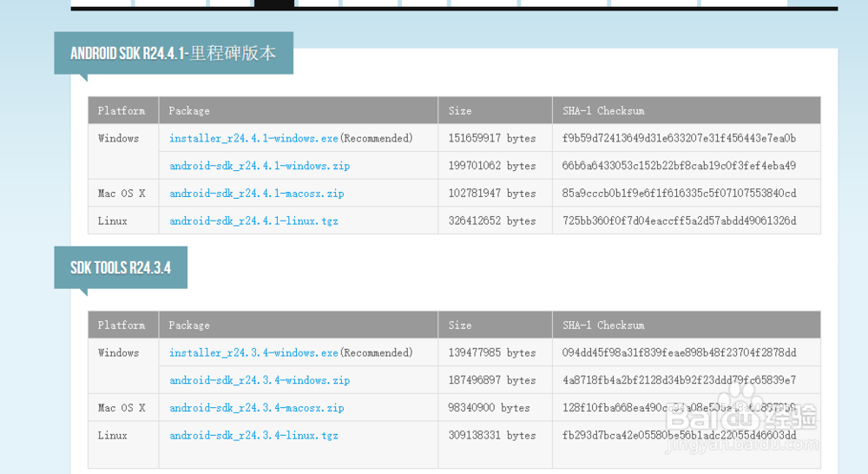Download installer_r24.4.1-windows.exe
Image resolution: width=868 pixels, height=474 pixels.
pyautogui.click(x=253, y=138)
